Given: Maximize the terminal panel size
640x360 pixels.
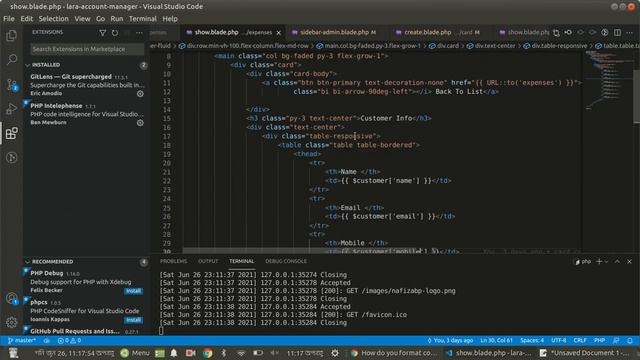Looking at the screenshot, I should click(617, 261).
